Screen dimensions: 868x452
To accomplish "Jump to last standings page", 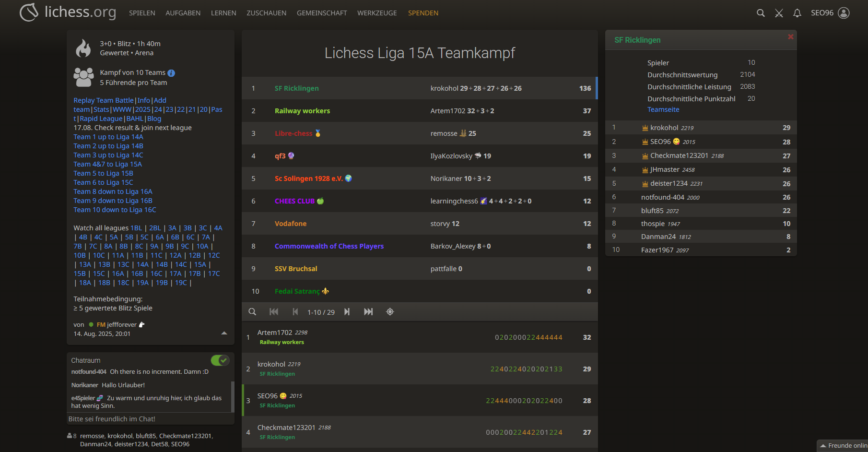I will tap(368, 312).
